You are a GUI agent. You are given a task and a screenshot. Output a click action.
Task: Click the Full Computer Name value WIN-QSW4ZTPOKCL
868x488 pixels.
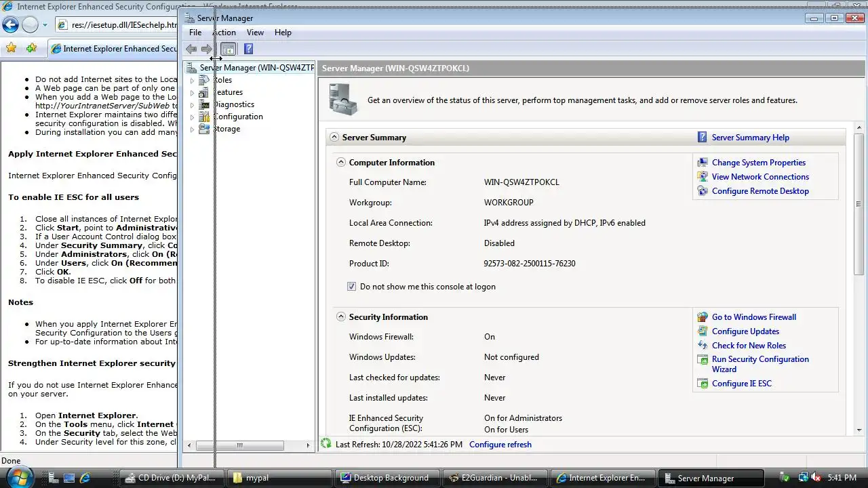[x=521, y=182]
